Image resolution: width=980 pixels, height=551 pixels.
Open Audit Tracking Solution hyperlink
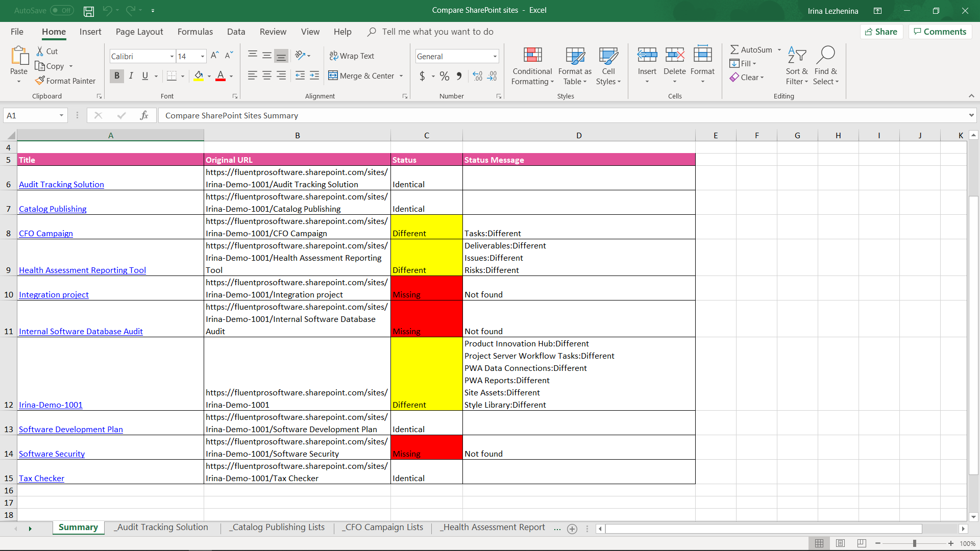(x=61, y=185)
